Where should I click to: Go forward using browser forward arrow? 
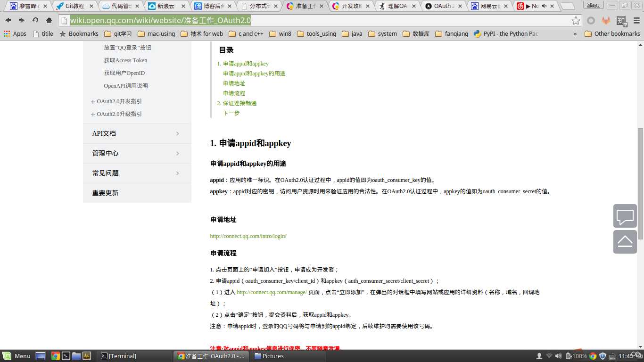point(21,20)
